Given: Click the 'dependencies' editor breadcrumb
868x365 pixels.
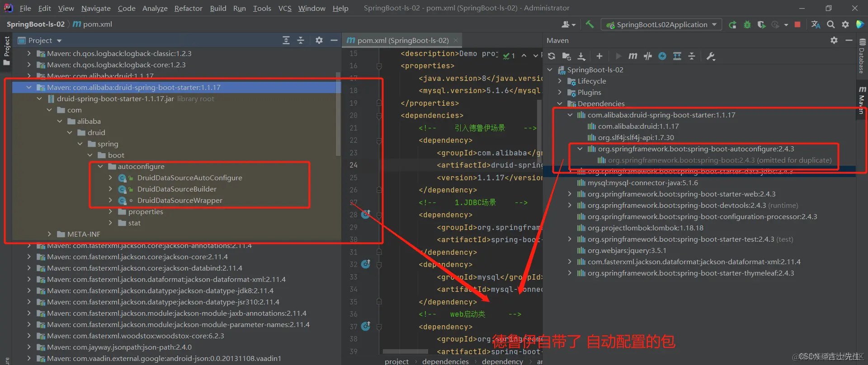Looking at the screenshot, I should tap(445, 361).
